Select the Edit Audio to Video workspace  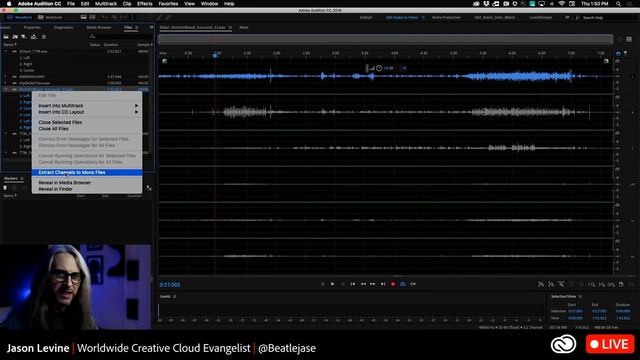pyautogui.click(x=402, y=18)
